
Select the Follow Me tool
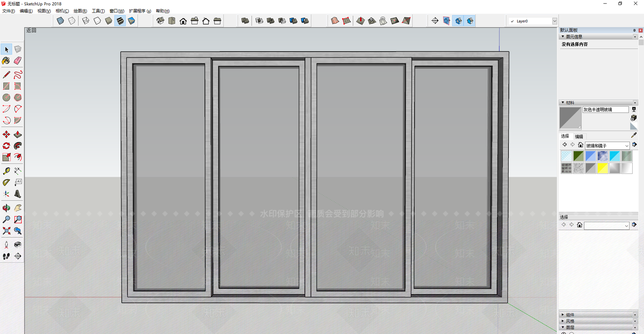tap(18, 146)
